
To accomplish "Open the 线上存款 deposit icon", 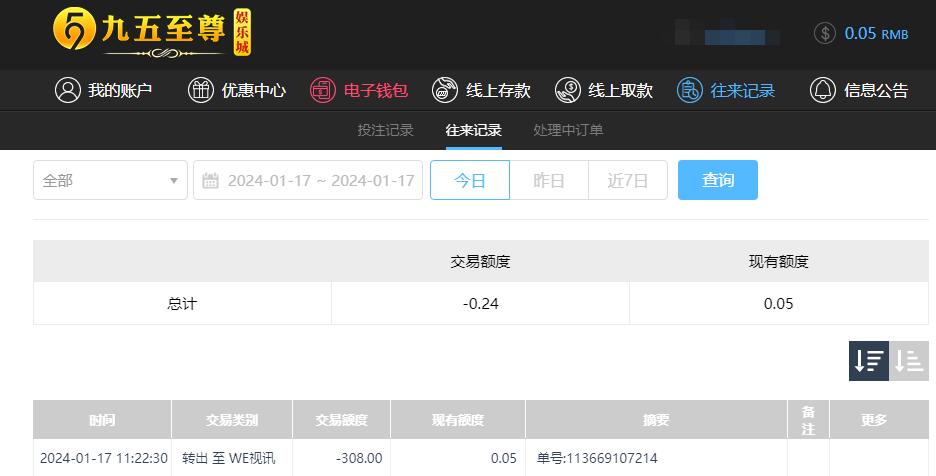I will 445,90.
